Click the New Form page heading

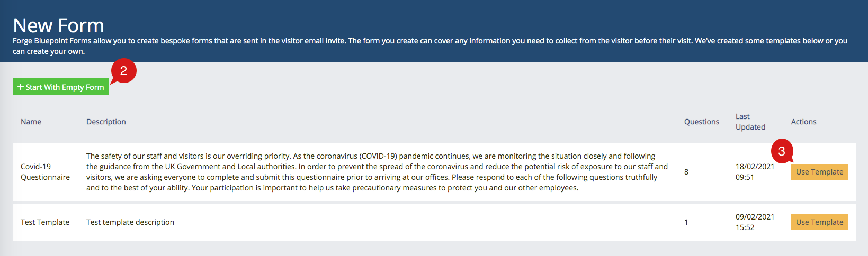click(58, 25)
